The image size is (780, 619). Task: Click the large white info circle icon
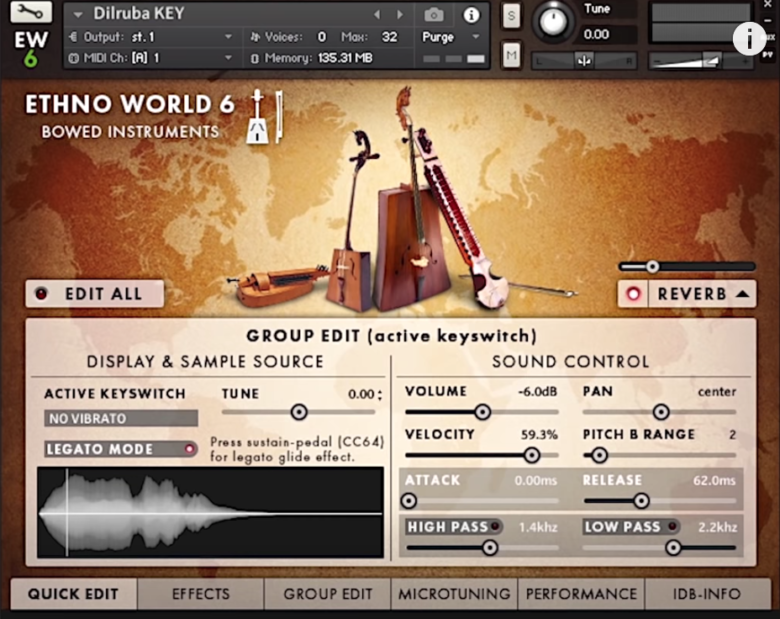click(749, 38)
